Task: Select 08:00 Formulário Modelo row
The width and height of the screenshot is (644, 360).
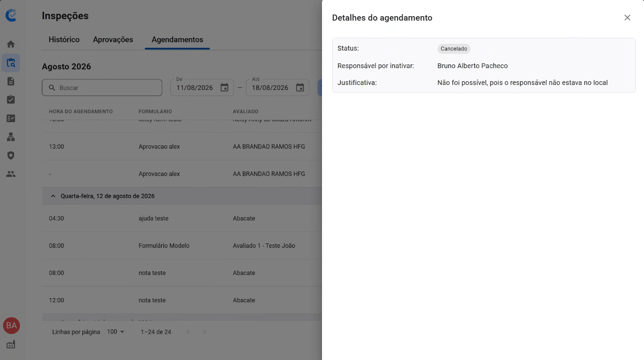Action: tap(182, 245)
